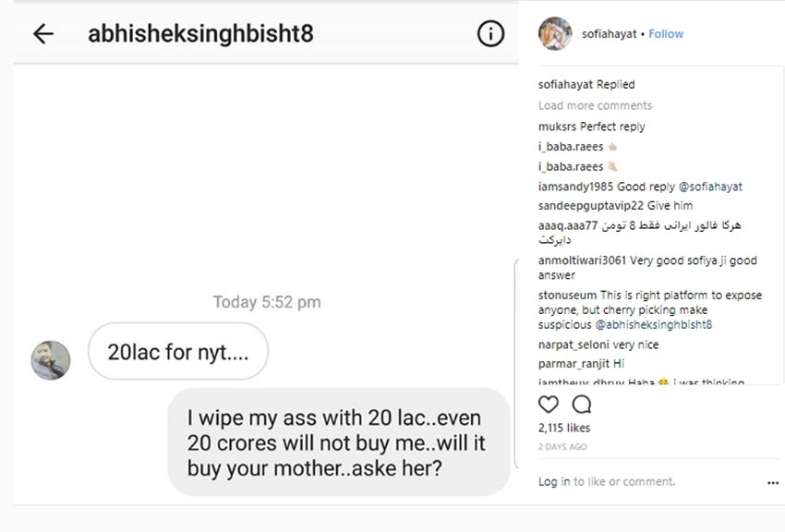The height and width of the screenshot is (532, 785).
Task: Open the conversation info icon
Action: click(490, 34)
